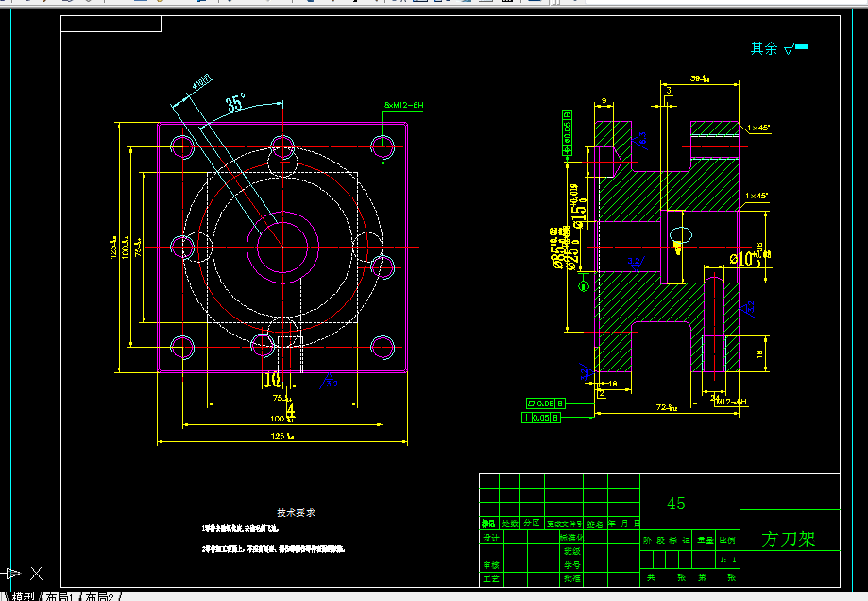Select the UCS axis icon in the viewport corner
The height and width of the screenshot is (601, 868).
22,574
